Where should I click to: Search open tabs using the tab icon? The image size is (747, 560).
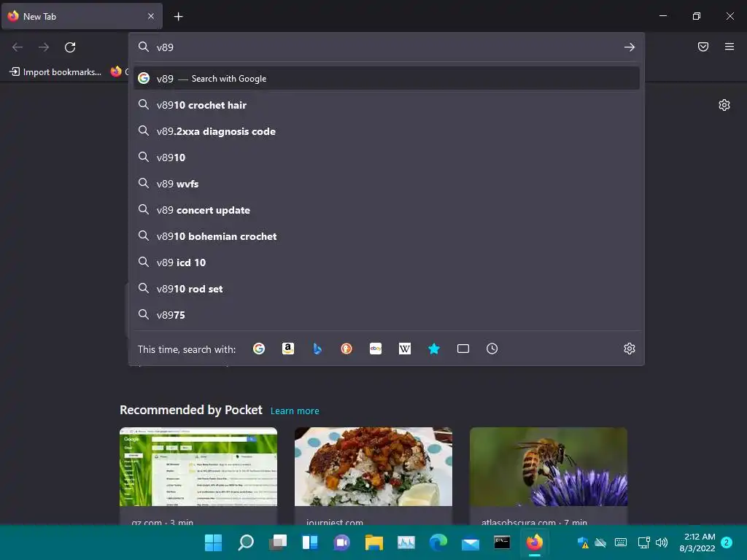coord(463,349)
